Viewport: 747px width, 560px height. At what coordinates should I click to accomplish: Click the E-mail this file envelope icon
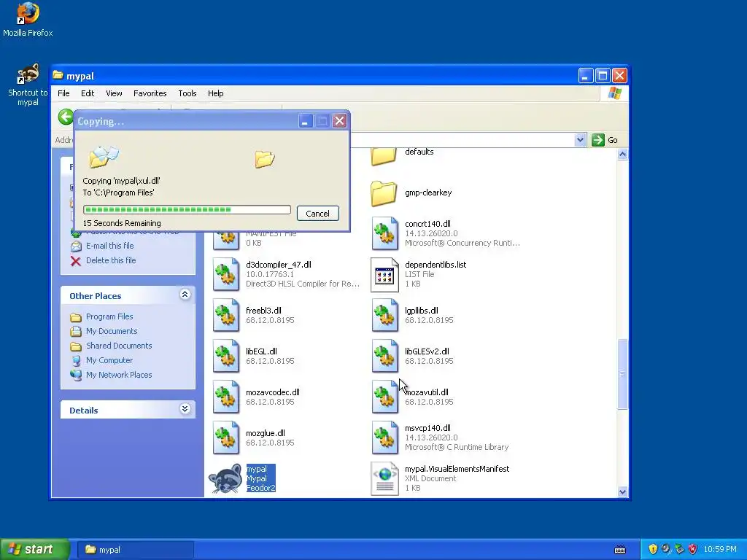pos(76,246)
